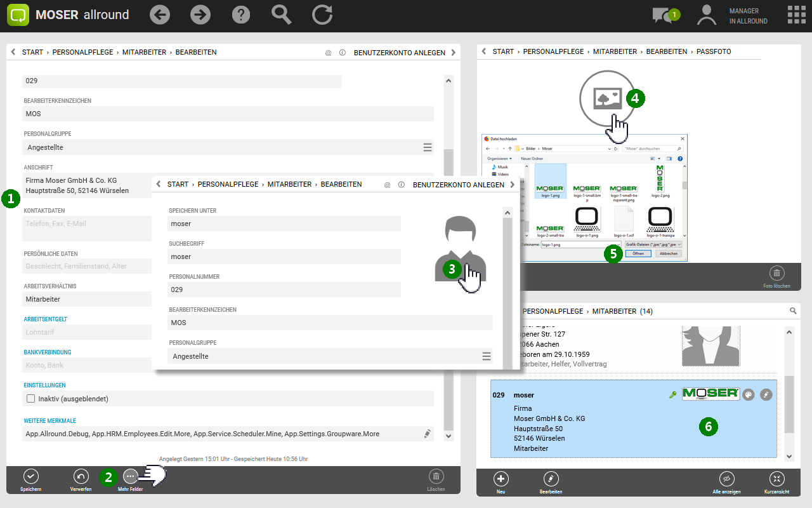Open the search magnifier in top bar
Screen dimensions: 812x508
[281, 15]
